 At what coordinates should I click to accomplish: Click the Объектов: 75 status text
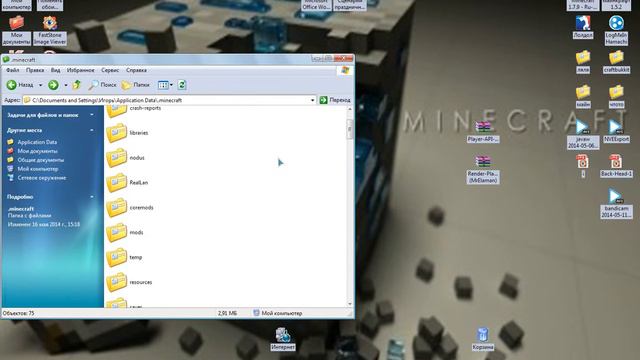click(x=19, y=313)
